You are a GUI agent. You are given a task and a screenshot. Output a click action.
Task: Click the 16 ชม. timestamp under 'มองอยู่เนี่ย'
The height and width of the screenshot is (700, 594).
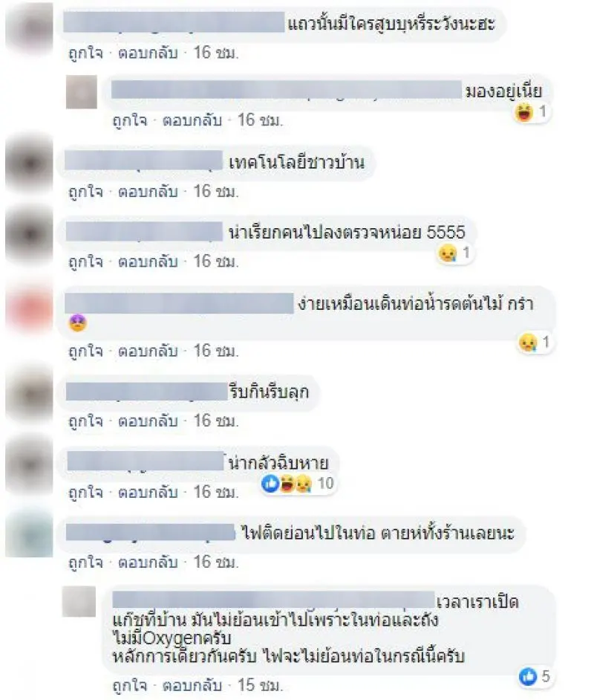260,120
